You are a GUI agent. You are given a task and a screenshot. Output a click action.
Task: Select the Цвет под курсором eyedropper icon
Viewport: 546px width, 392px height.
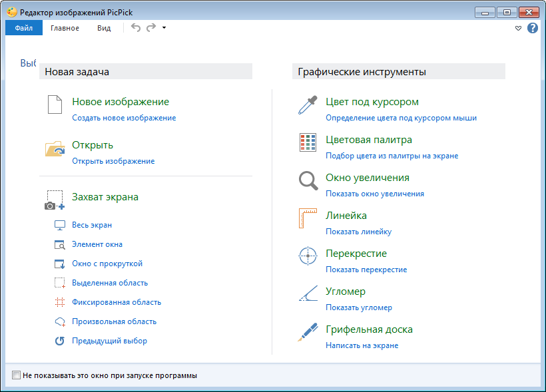[x=307, y=105]
